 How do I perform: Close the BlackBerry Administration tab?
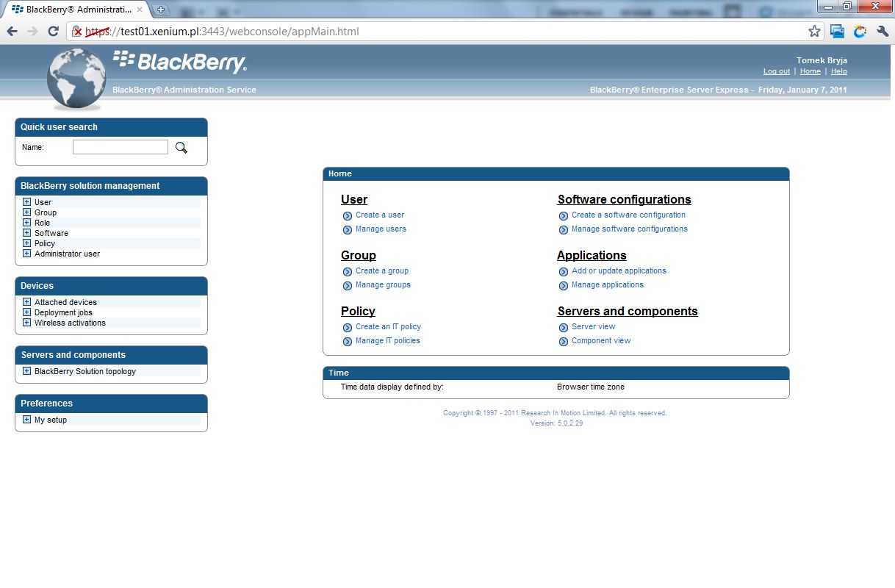point(140,10)
